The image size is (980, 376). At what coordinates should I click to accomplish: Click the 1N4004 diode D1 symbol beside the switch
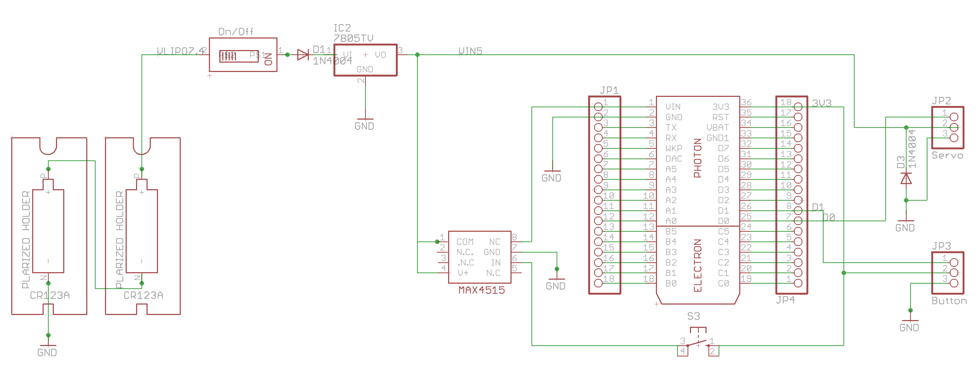(x=303, y=55)
